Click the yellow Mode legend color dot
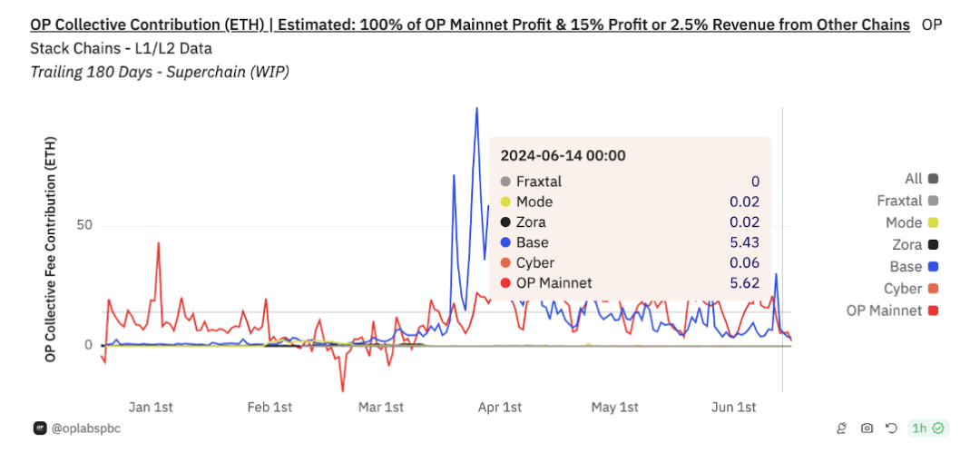 coord(933,222)
